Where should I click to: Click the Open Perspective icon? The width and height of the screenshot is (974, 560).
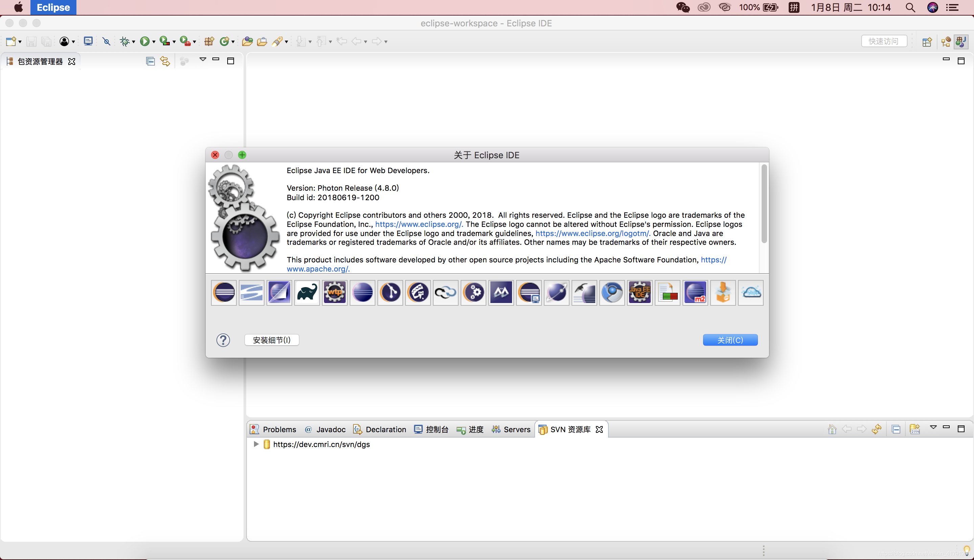click(927, 41)
